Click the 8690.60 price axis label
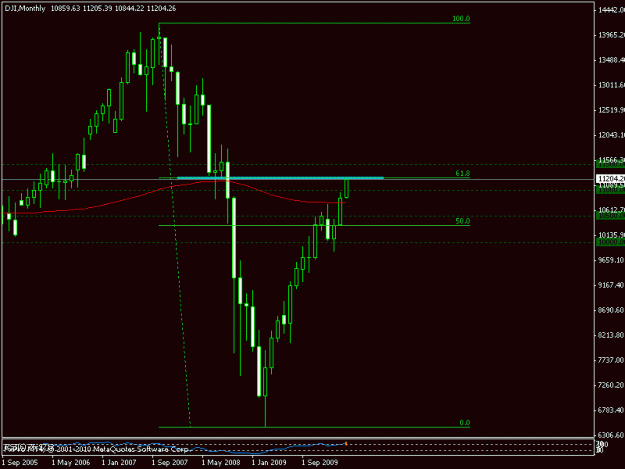Screen dimensions: 625x469 (x=611, y=310)
